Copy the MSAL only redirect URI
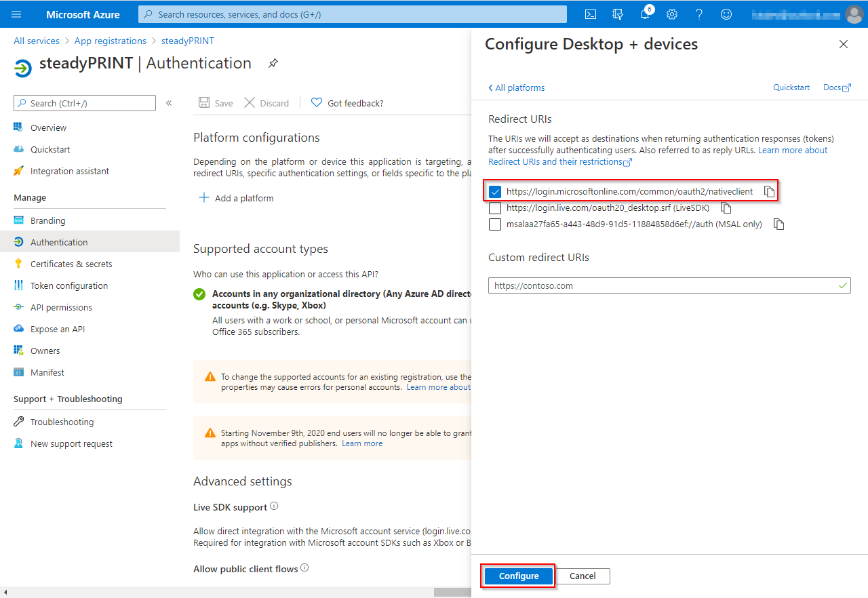This screenshot has width=868, height=598. (779, 224)
